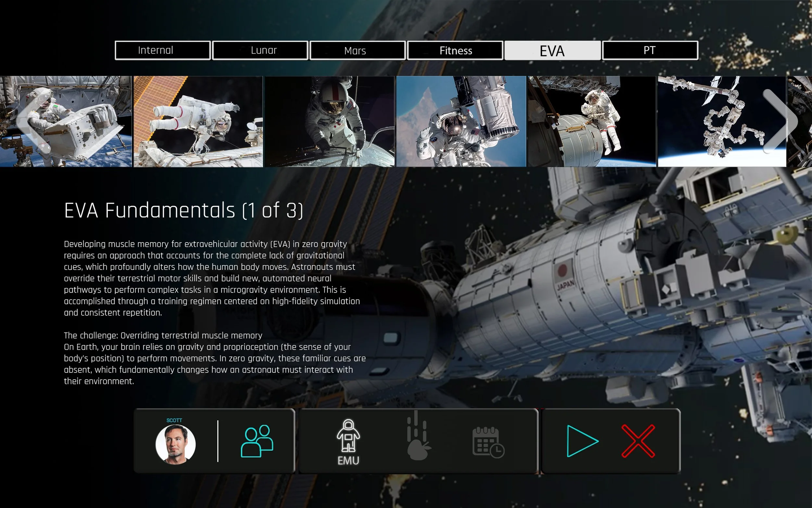Select the Fitness tab
The width and height of the screenshot is (812, 508).
(x=455, y=50)
